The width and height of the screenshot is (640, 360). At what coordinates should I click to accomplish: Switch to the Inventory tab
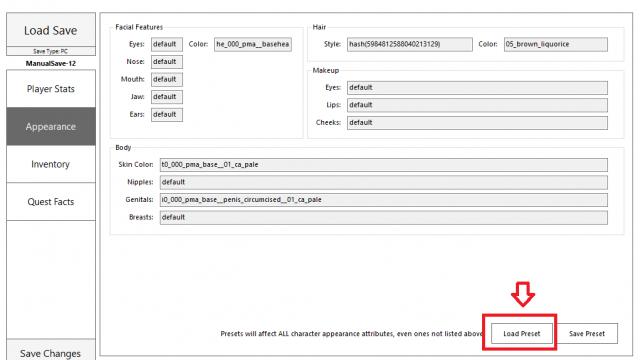tap(51, 164)
